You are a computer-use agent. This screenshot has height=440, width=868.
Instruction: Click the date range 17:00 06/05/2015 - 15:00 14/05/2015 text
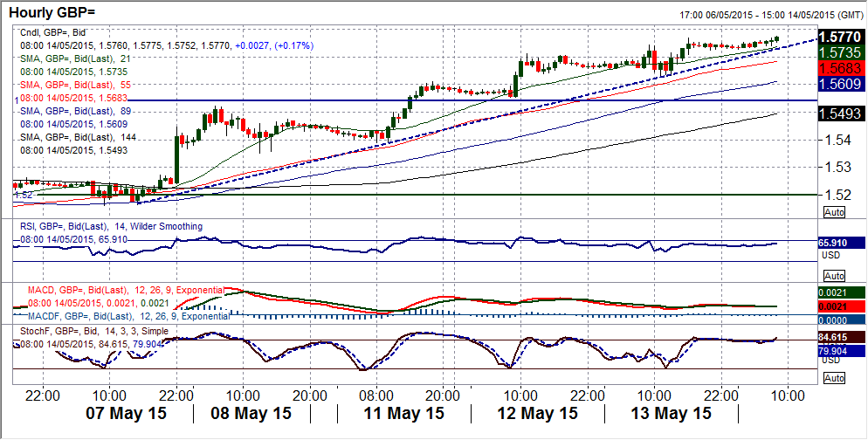[771, 16]
